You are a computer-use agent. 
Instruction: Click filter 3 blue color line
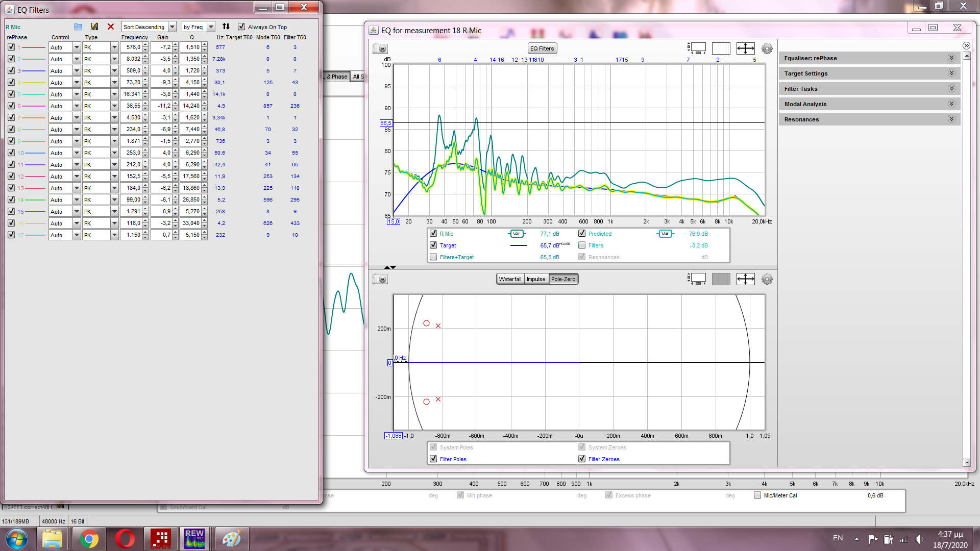[34, 71]
